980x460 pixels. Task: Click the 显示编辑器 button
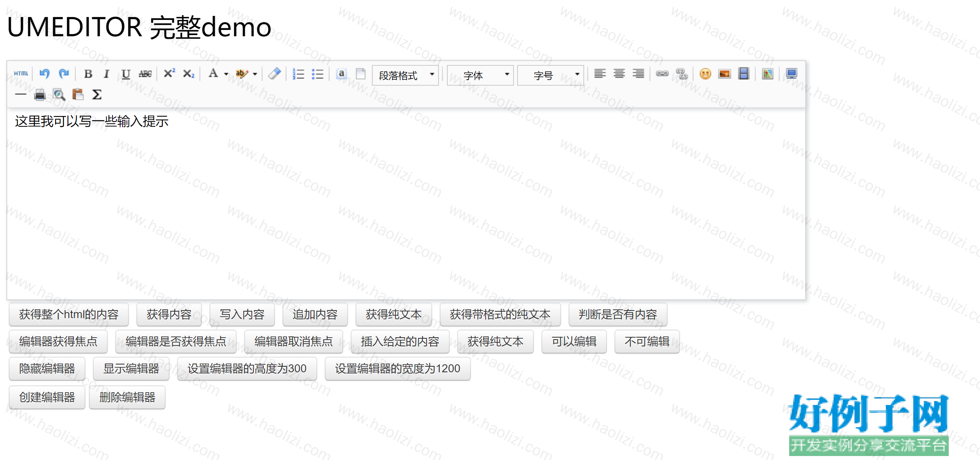(x=131, y=369)
